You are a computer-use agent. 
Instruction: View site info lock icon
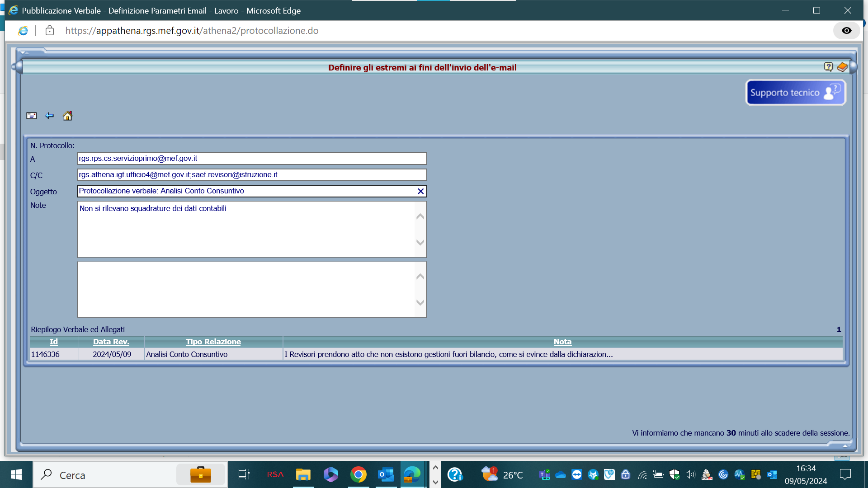click(x=50, y=31)
